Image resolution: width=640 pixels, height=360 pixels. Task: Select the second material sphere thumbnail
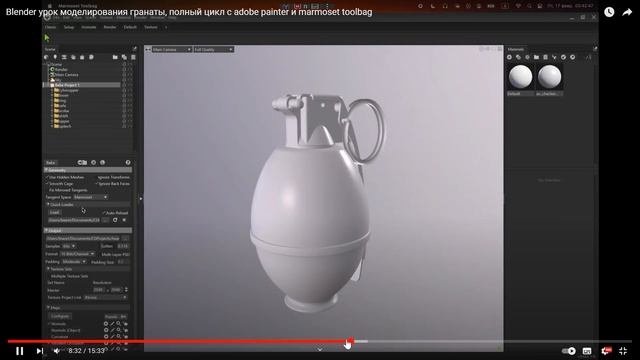(x=549, y=77)
